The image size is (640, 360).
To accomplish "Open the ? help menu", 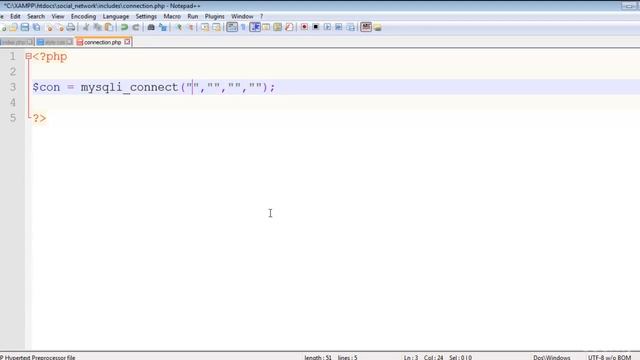I will coord(261,16).
